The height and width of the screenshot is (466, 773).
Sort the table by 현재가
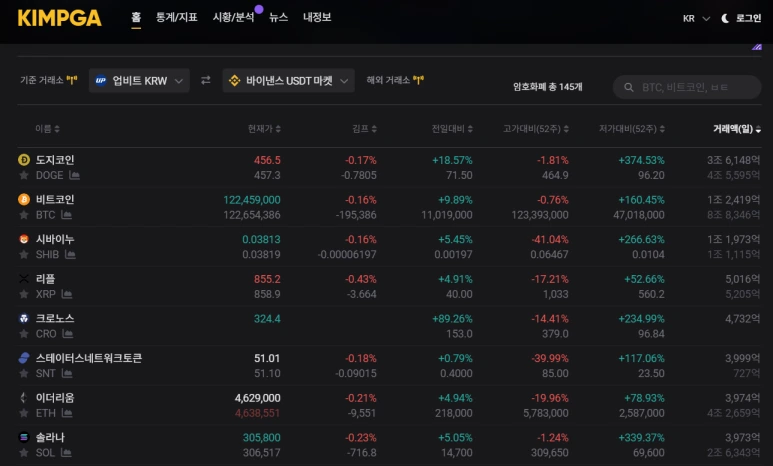(264, 129)
